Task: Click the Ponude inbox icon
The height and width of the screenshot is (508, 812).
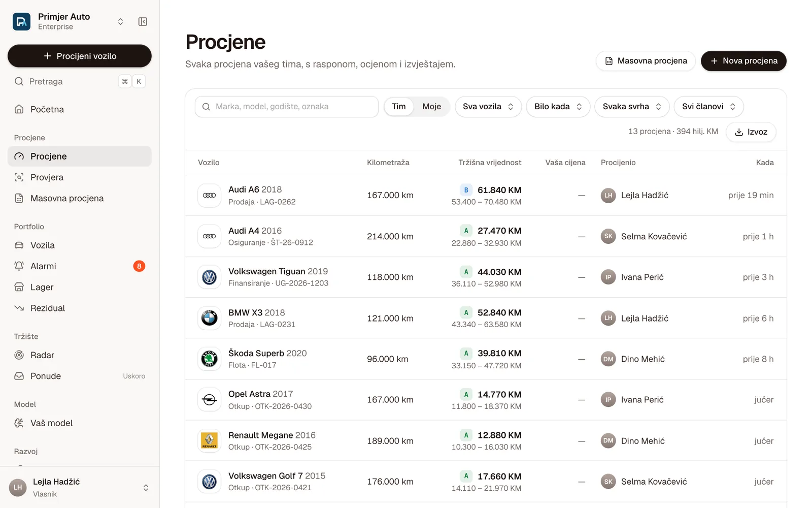Action: click(x=19, y=376)
